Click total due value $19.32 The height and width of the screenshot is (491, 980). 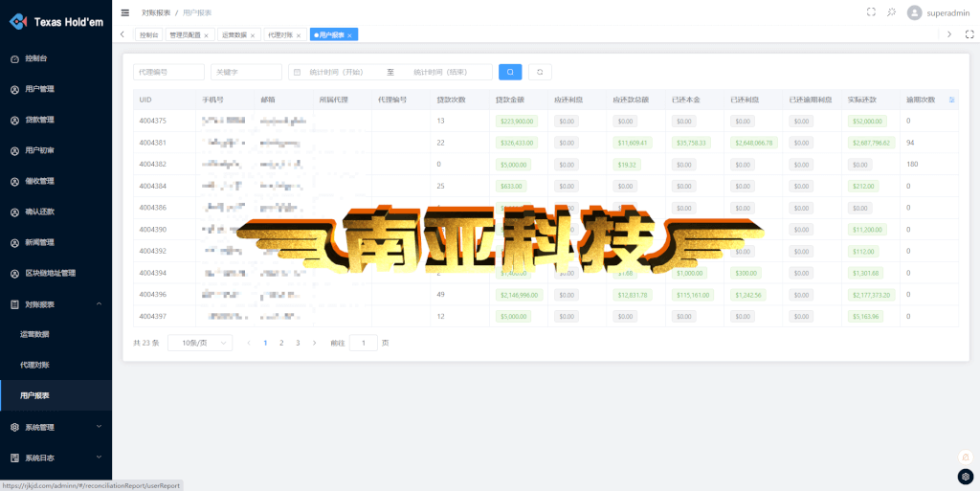[x=626, y=165]
